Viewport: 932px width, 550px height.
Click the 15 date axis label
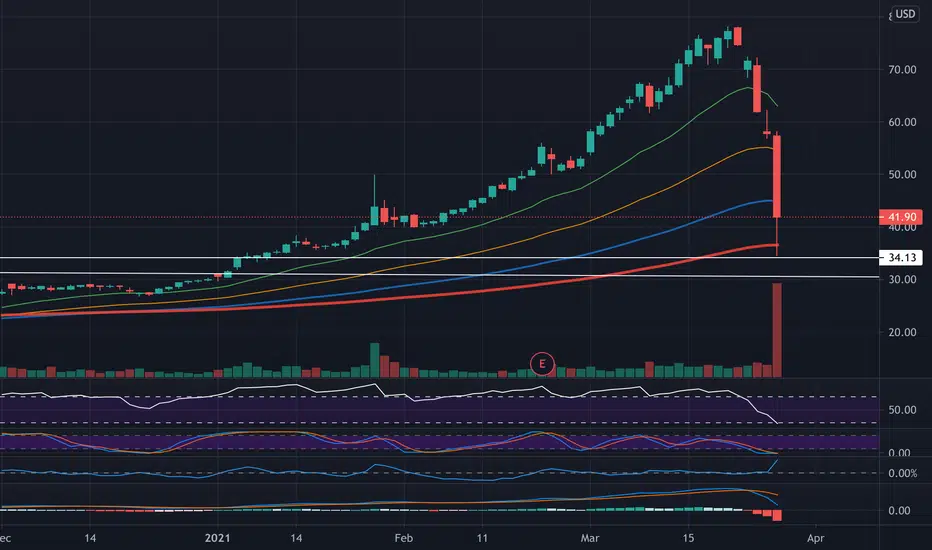coord(688,538)
